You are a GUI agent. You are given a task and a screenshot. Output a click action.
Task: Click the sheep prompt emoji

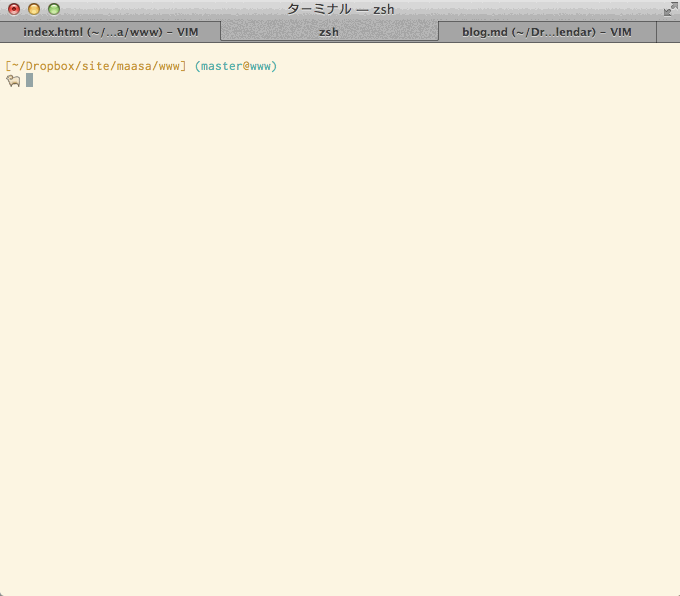coord(13,81)
